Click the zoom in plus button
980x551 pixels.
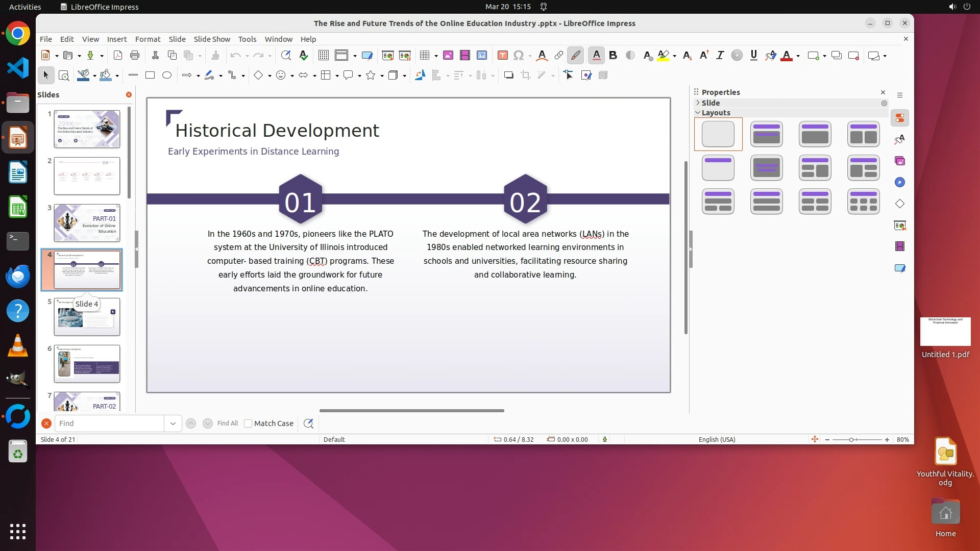[x=887, y=440]
